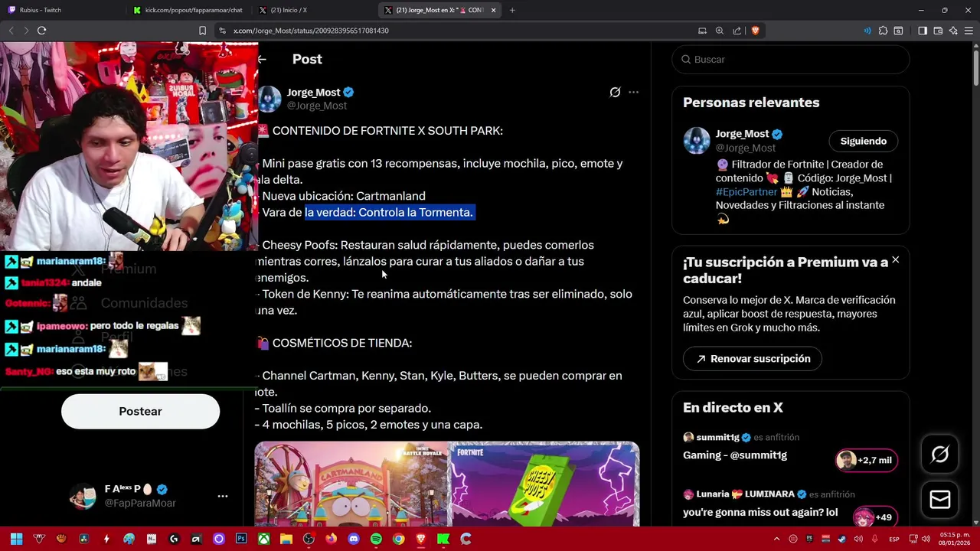Open the Cheesy Poofs image in the post
980x551 pixels.
point(544,484)
